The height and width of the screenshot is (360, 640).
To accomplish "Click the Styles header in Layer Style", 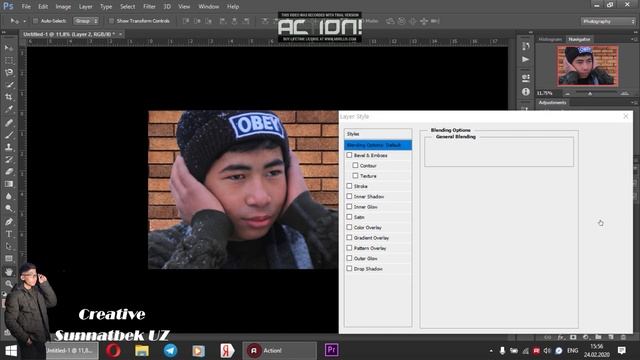I will click(378, 134).
